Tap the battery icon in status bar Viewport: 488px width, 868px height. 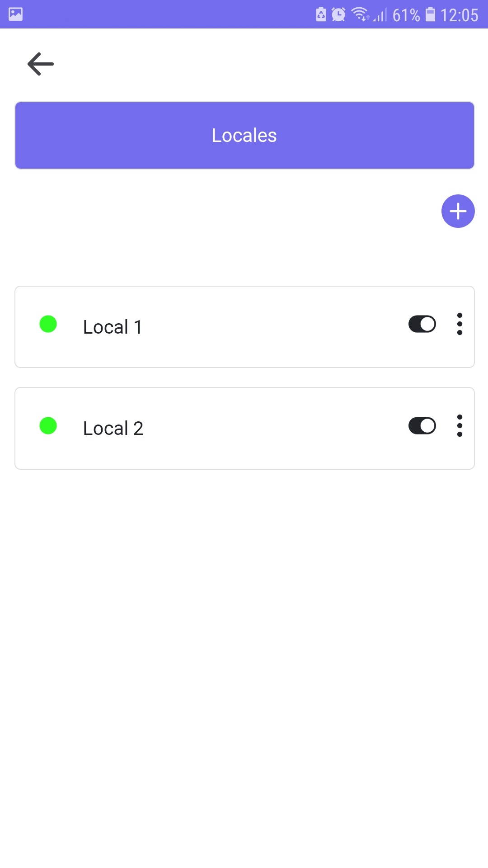(431, 14)
